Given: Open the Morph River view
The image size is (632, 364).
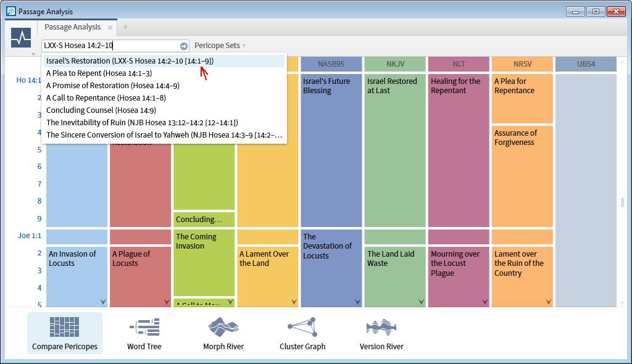Looking at the screenshot, I should pos(223,333).
